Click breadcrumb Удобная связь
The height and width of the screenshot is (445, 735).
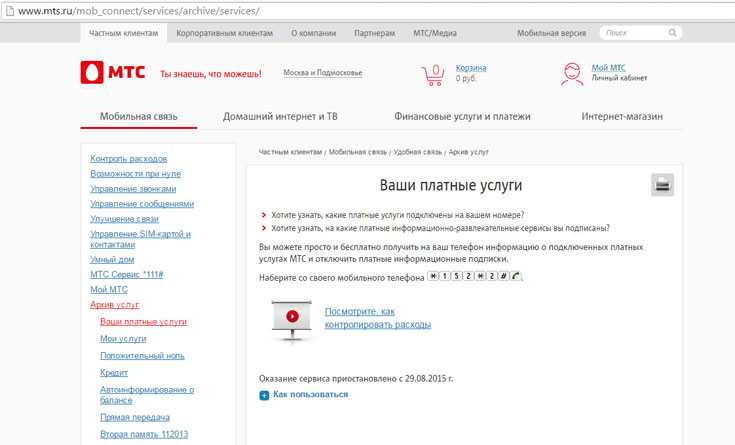click(x=418, y=152)
